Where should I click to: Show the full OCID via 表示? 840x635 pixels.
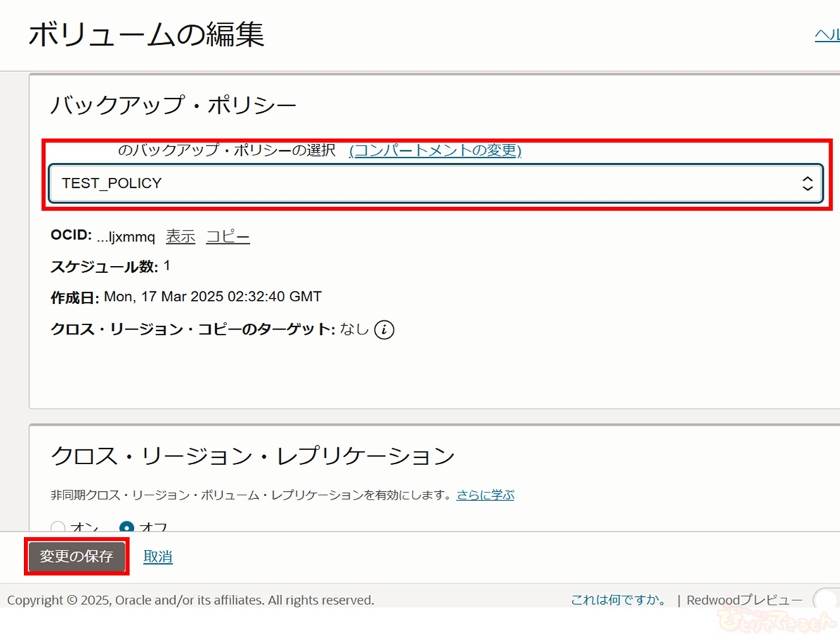181,237
